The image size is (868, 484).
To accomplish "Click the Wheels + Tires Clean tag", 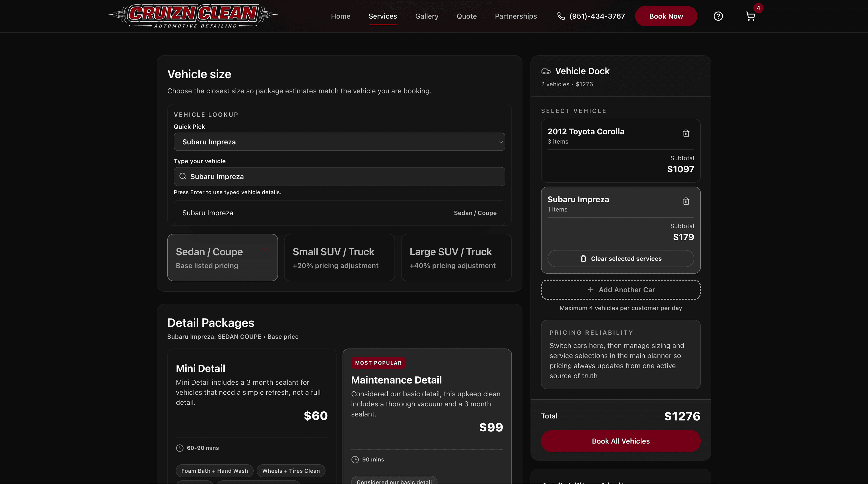I will (291, 471).
